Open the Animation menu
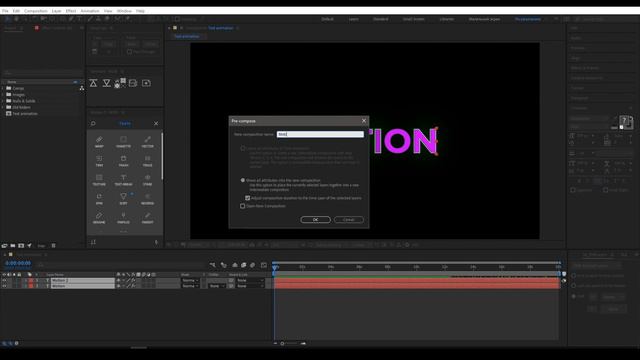The image size is (640, 360). point(90,11)
